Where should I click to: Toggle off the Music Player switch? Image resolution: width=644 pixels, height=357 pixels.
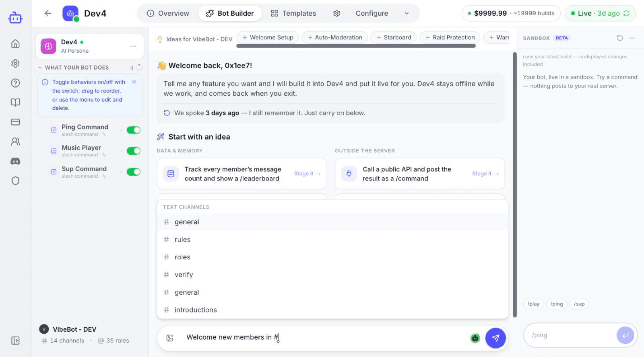point(134,151)
